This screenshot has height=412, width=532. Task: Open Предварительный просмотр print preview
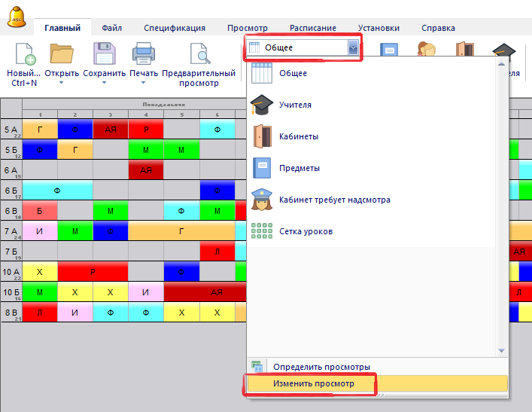coord(199,55)
